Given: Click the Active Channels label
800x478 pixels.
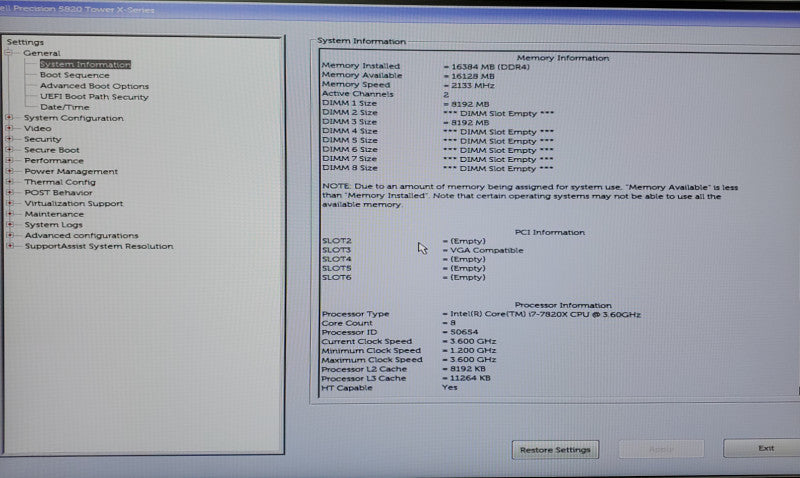Looking at the screenshot, I should 358,94.
